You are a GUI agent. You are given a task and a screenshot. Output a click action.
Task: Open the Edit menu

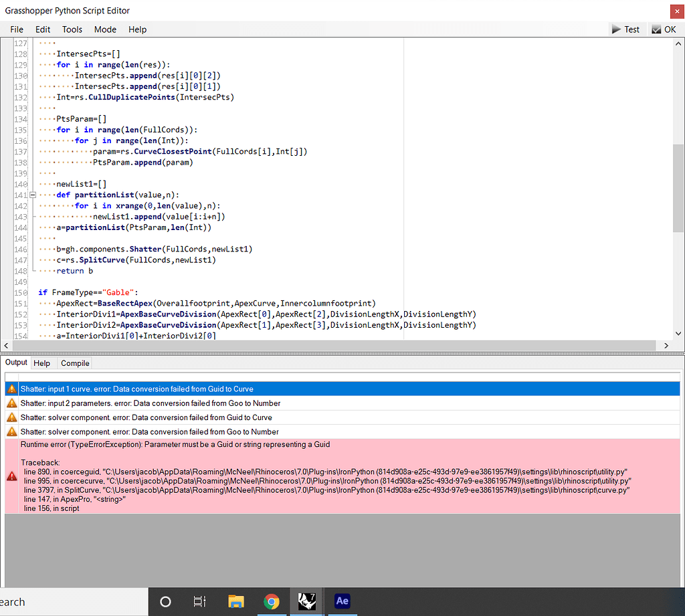(43, 29)
